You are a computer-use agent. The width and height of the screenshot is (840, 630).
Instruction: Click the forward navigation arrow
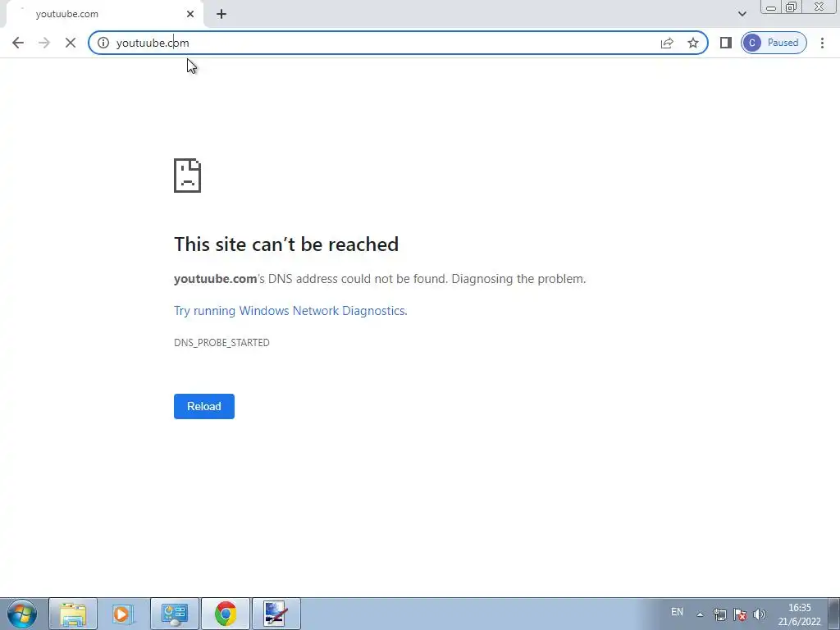pyautogui.click(x=44, y=43)
